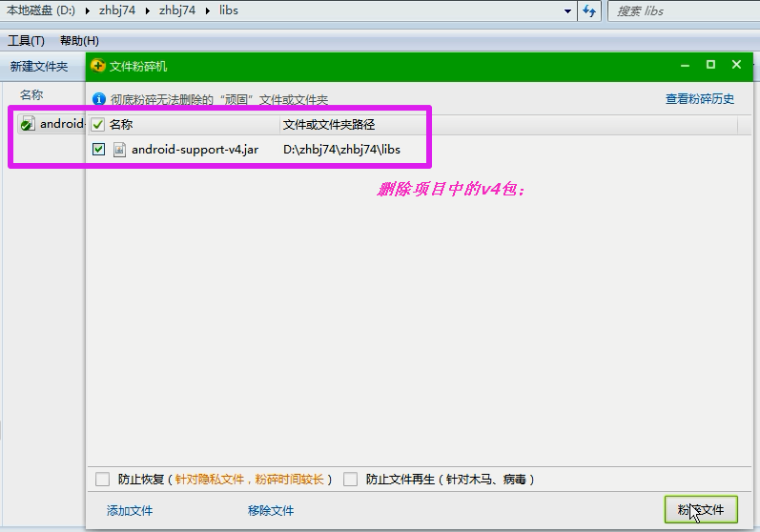Uncheck android-support-v4.jar row checkbox

coord(98,150)
